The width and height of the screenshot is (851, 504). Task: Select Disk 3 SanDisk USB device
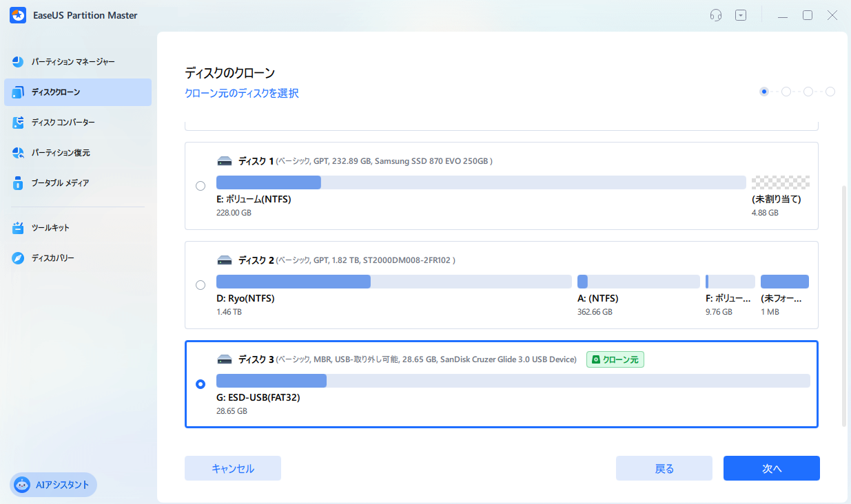(201, 384)
